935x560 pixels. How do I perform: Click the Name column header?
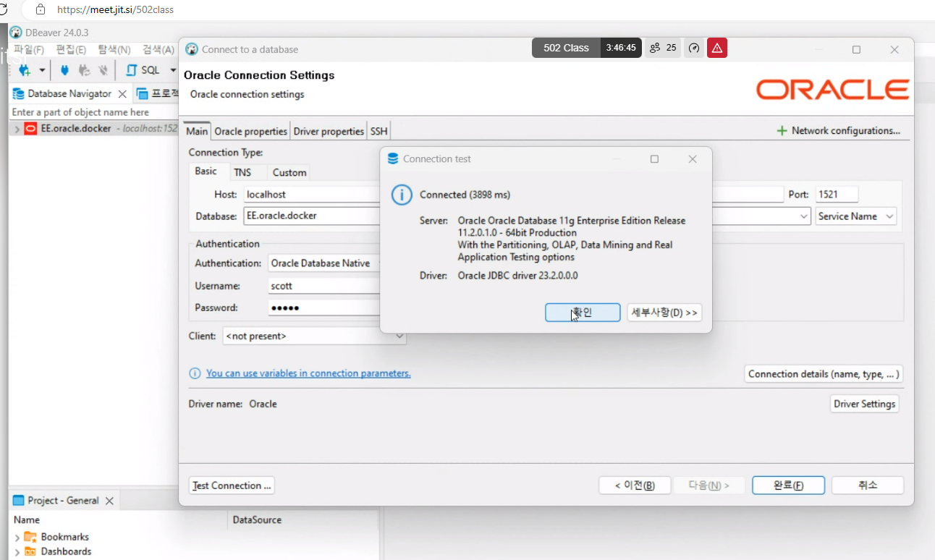click(x=27, y=519)
